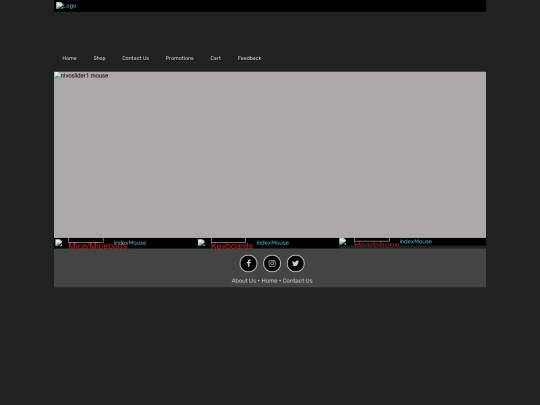Click indexMouse link next to Mice/Micepads
540x405 pixels.
coord(130,243)
